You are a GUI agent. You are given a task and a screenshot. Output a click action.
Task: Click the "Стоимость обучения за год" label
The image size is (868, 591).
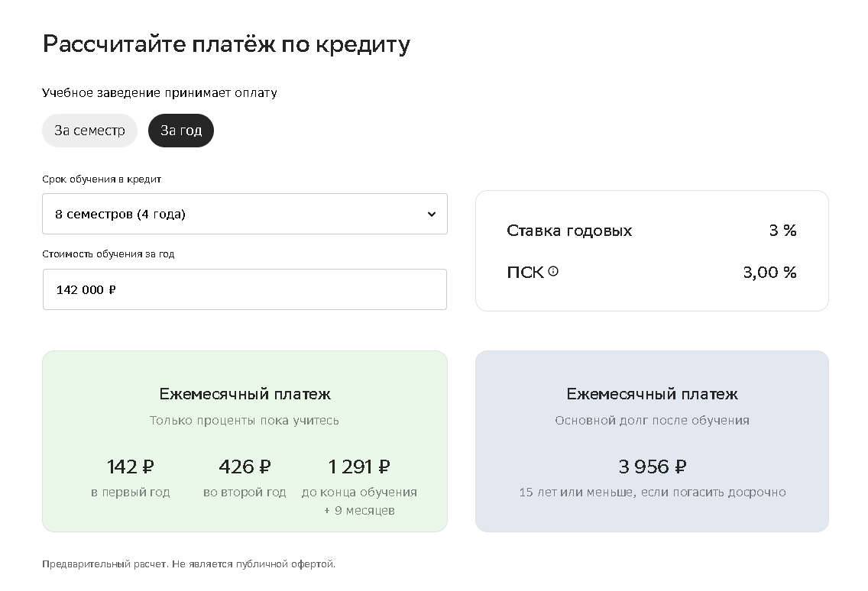(108, 254)
